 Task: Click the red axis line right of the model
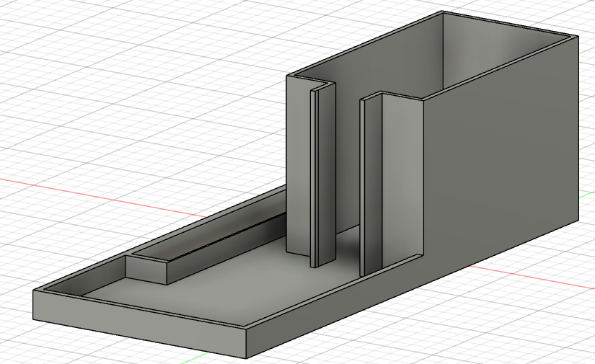[x=532, y=278]
